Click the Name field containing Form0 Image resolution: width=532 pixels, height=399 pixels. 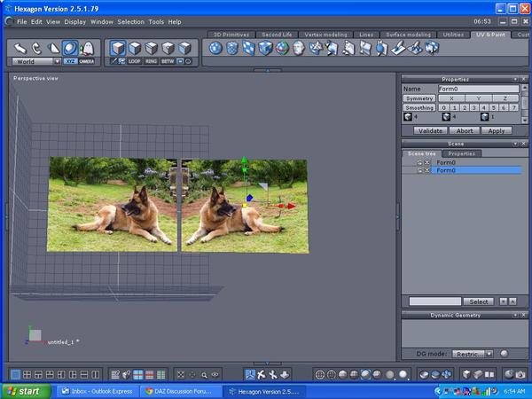[479, 89]
